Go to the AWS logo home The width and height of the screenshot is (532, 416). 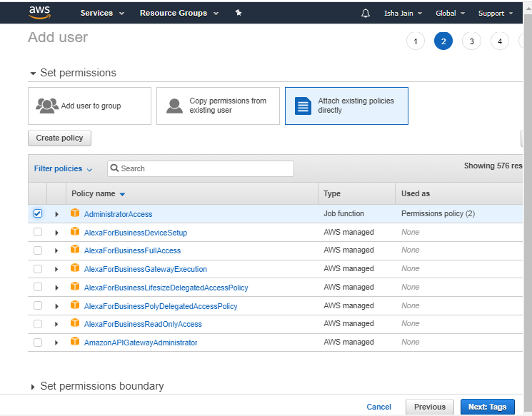coord(40,12)
